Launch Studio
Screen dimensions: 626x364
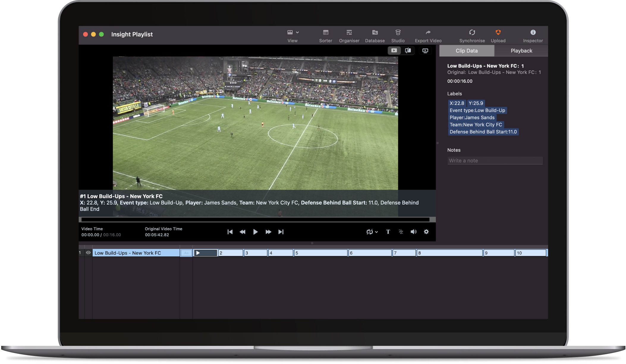pyautogui.click(x=398, y=36)
